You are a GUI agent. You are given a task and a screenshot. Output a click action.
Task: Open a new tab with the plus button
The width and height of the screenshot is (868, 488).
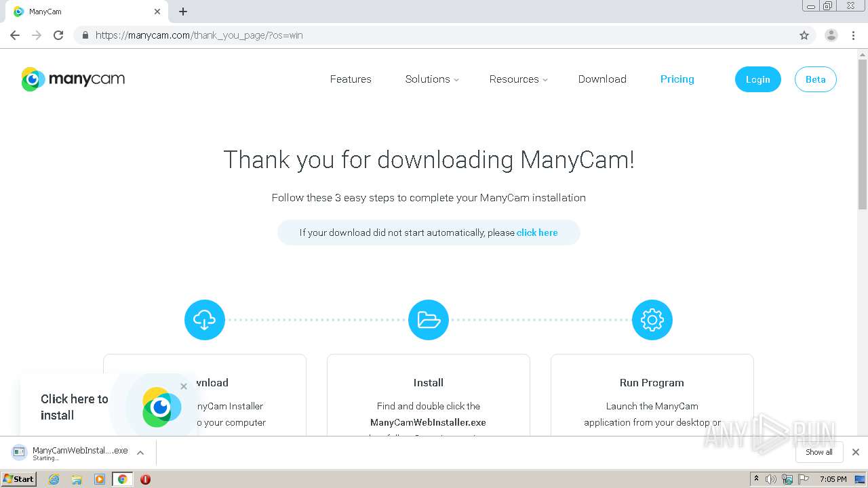(183, 12)
